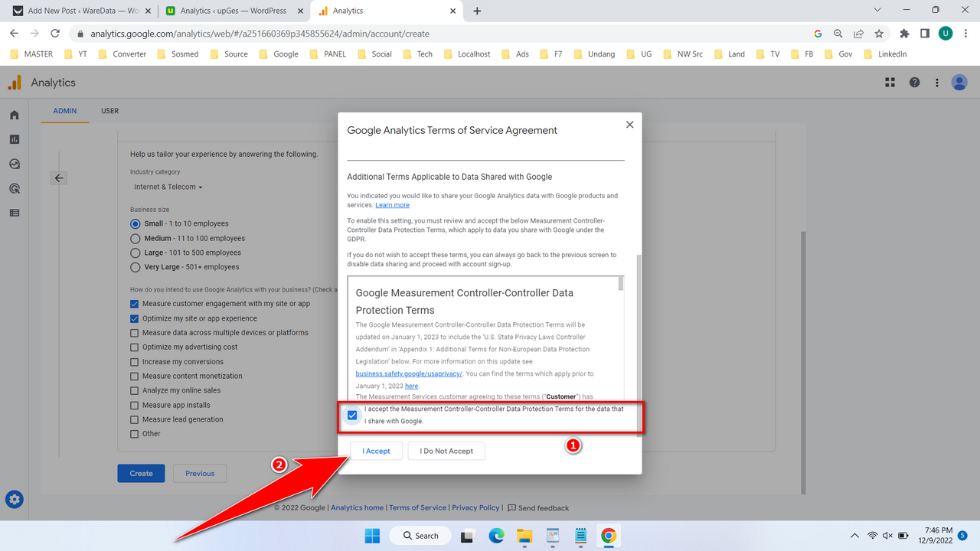Open Analytics Help
This screenshot has width=980, height=551.
tap(914, 82)
